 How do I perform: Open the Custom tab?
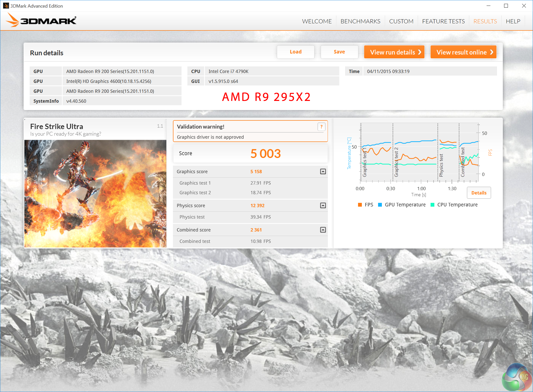[401, 21]
